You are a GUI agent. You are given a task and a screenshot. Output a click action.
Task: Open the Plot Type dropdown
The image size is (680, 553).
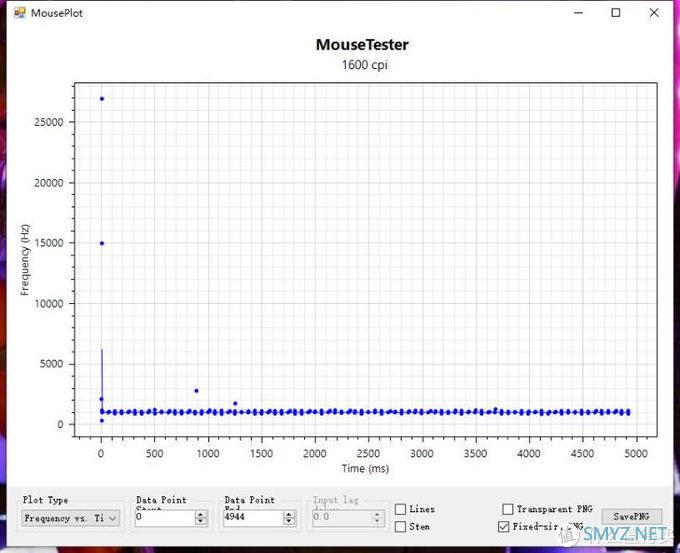[x=71, y=518]
